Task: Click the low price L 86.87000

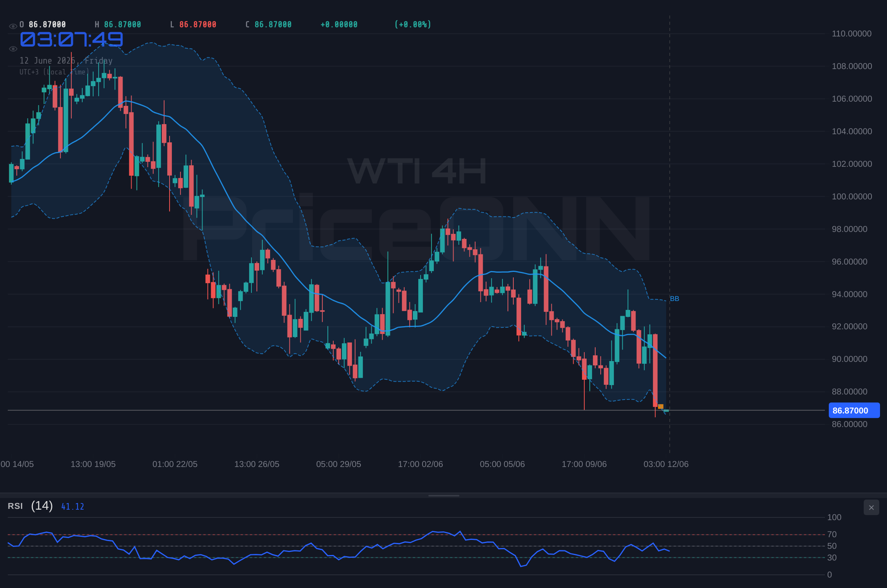Action: (x=193, y=24)
